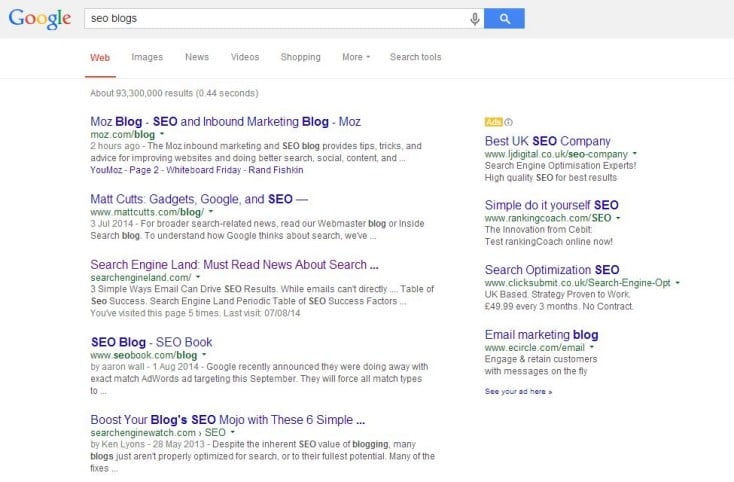Expand arrow next to seobook.com/blog URL
The height and width of the screenshot is (482, 734).
tap(204, 355)
